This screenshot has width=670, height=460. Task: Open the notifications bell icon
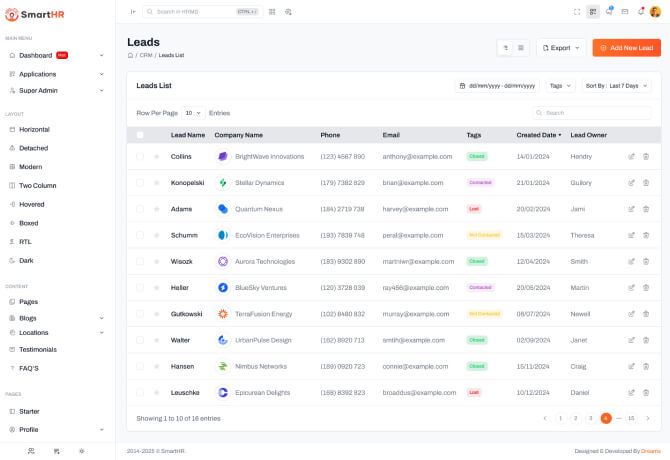[x=641, y=11]
